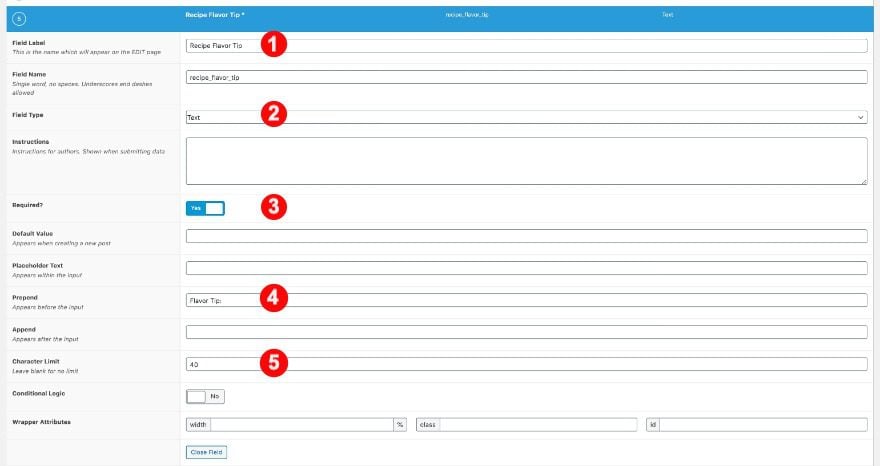Viewport: 880px width, 466px height.
Task: Click recipe_flavor_tip name in the header row
Action: pyautogui.click(x=466, y=15)
